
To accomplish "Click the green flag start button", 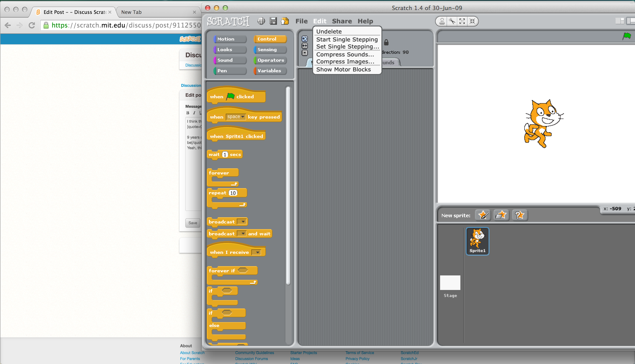I will pos(627,36).
